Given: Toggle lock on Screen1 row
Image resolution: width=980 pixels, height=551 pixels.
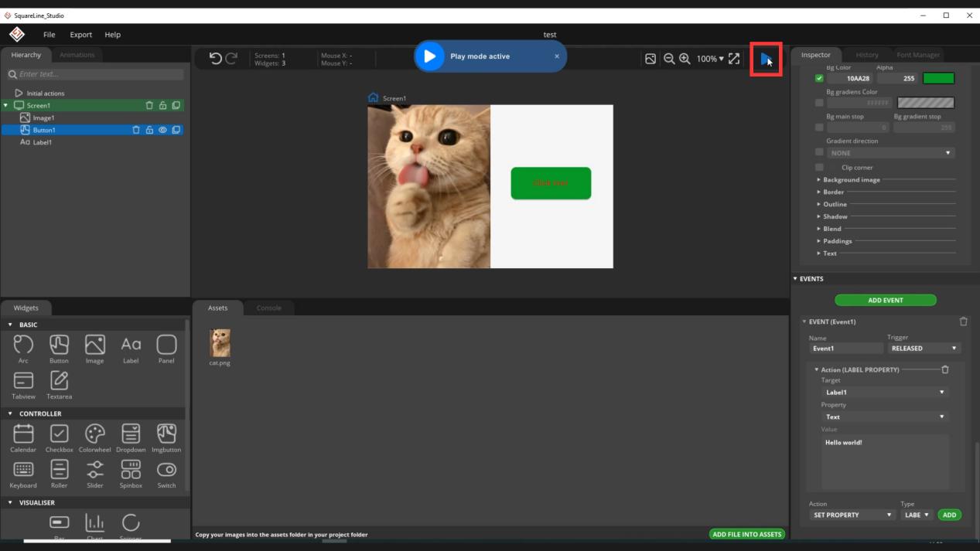Looking at the screenshot, I should pyautogui.click(x=162, y=105).
